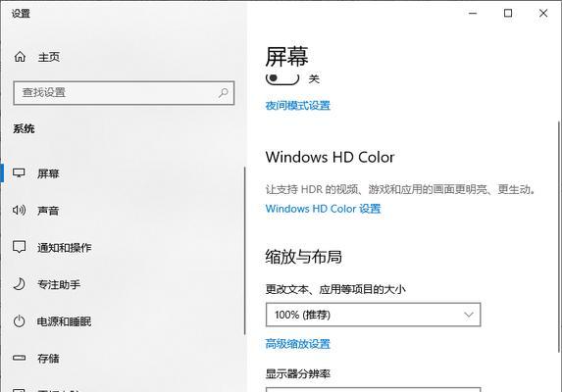This screenshot has width=562, height=392.
Task: Click the right pane vertical scrollbar
Action: tap(559, 237)
